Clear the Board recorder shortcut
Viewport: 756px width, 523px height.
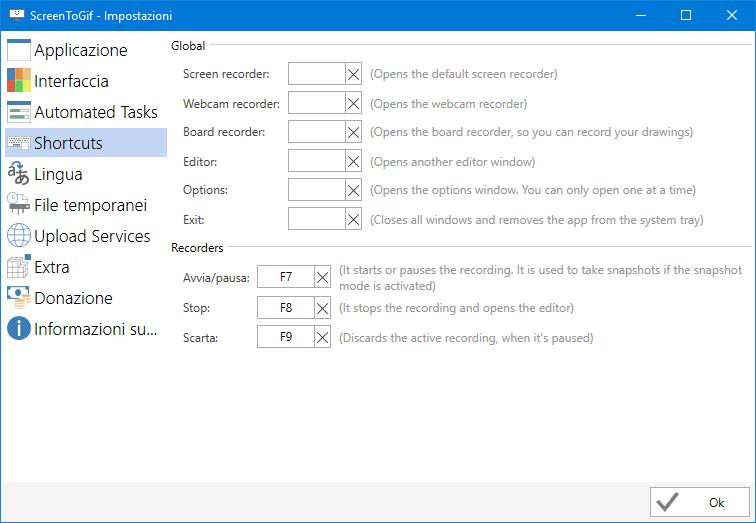pyautogui.click(x=353, y=132)
